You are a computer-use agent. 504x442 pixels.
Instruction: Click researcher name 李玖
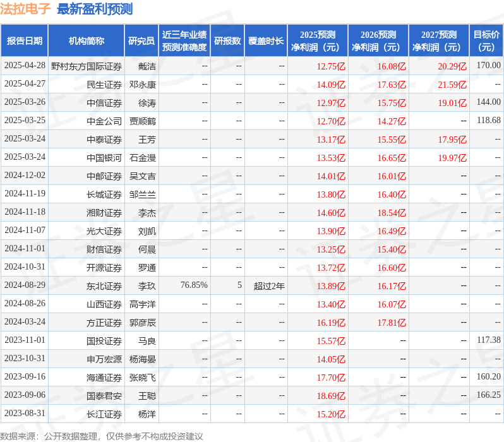point(147,287)
